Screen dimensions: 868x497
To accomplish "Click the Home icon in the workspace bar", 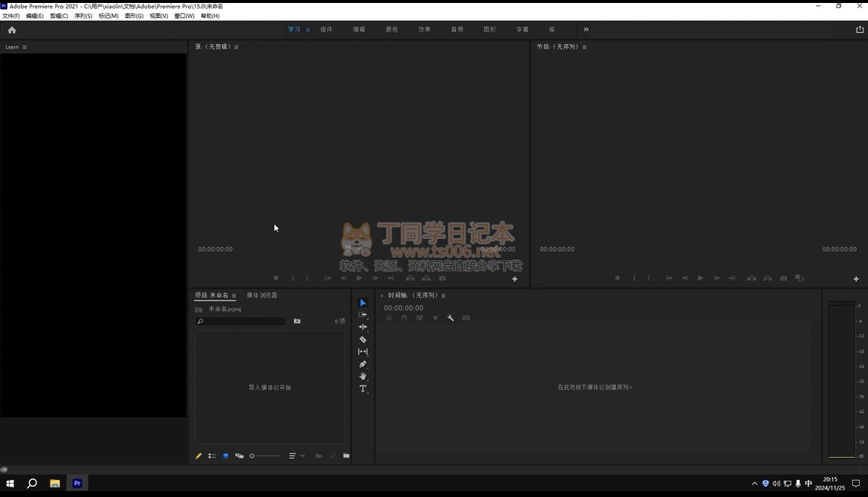I will (11, 30).
